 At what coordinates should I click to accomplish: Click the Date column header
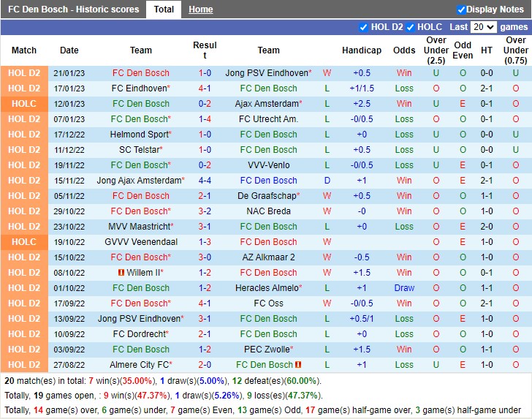[69, 50]
